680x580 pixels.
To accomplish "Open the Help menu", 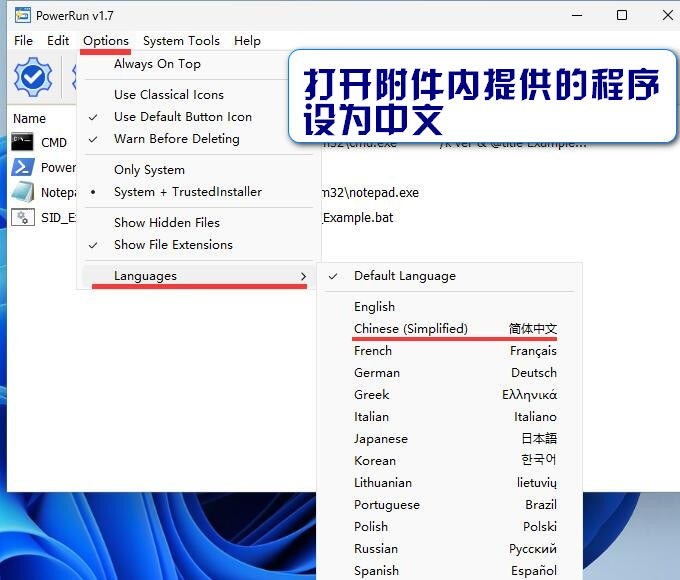I will 247,41.
